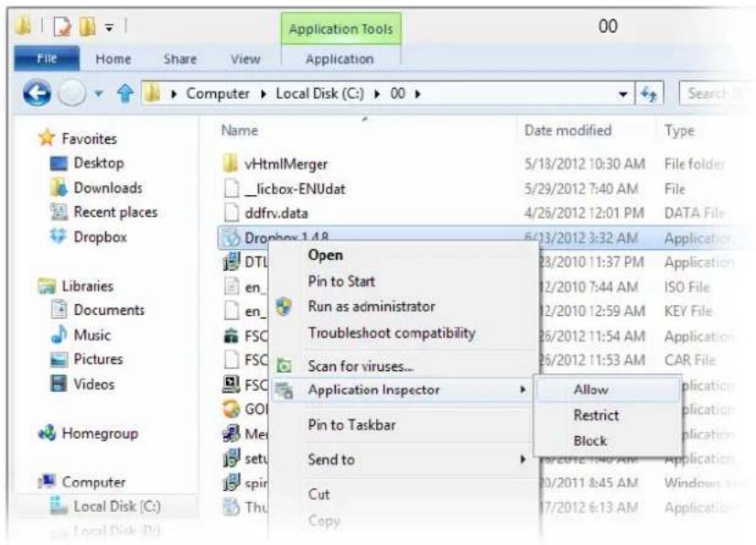Open Recent places in Favorites
Image resolution: width=756 pixels, height=545 pixels.
(115, 212)
